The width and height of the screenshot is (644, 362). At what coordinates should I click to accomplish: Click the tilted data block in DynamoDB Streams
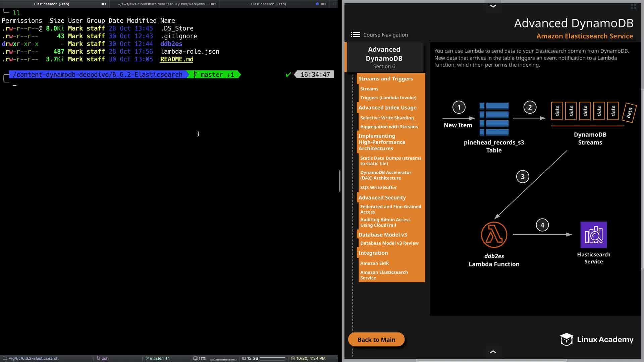pos(629,113)
